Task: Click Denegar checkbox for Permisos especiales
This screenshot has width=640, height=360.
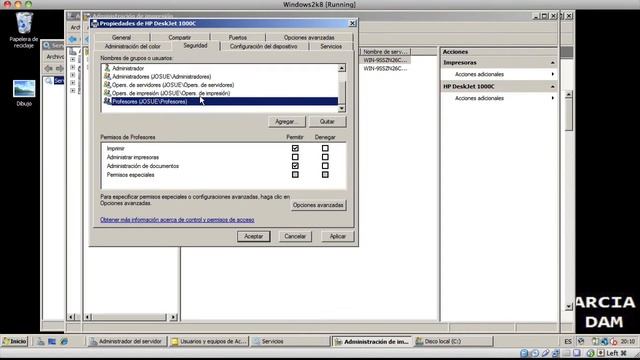Action: click(x=325, y=174)
